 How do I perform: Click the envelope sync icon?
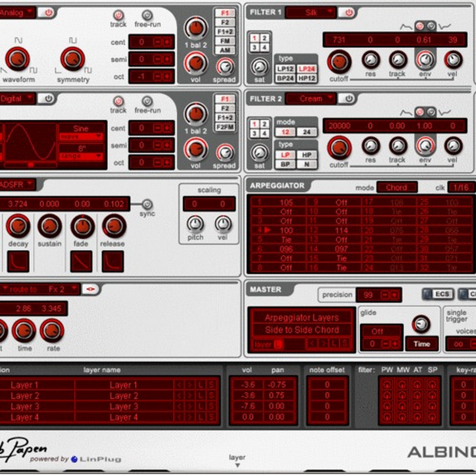147,204
